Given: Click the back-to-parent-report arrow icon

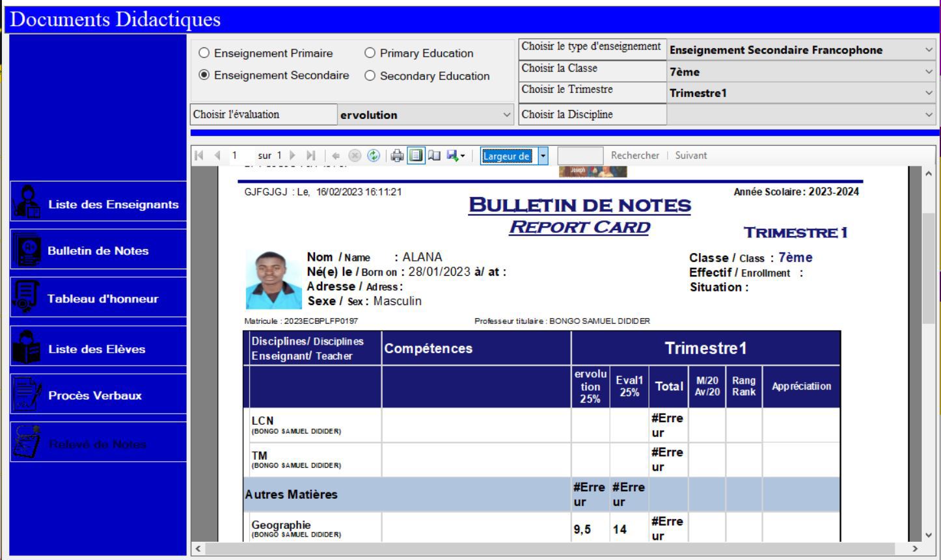Looking at the screenshot, I should (336, 155).
